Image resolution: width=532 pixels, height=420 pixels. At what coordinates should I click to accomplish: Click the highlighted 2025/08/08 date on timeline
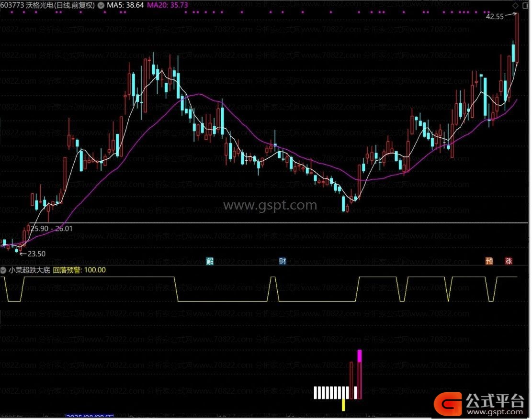(x=90, y=417)
